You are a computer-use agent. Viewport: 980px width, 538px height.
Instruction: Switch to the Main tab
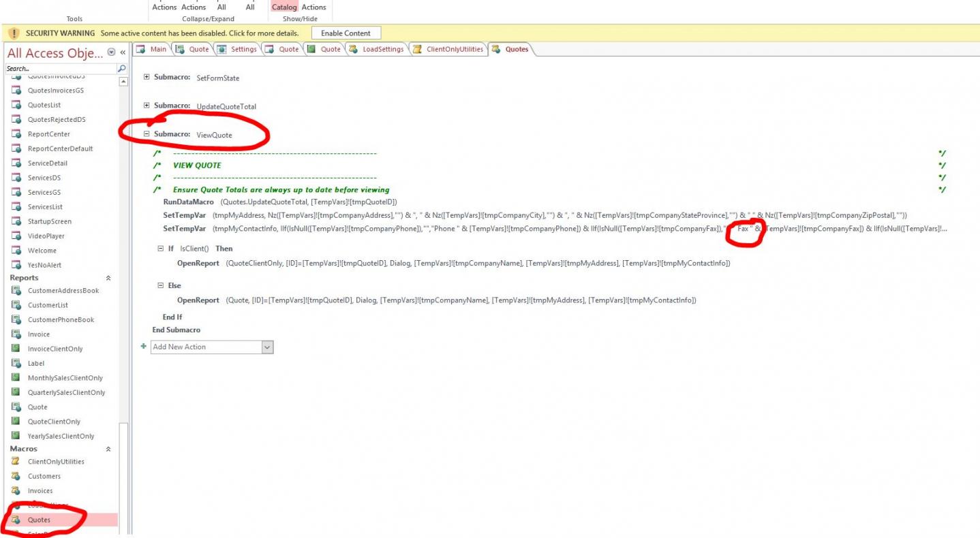click(152, 49)
